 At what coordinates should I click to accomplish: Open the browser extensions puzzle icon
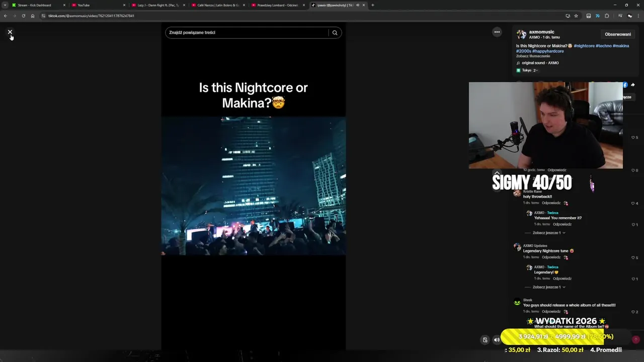coord(607,16)
